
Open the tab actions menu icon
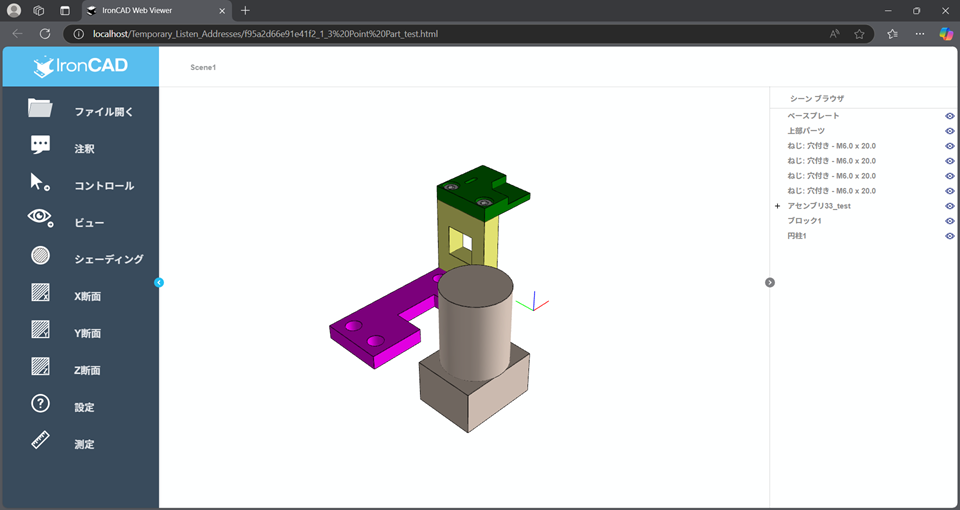pyautogui.click(x=65, y=10)
